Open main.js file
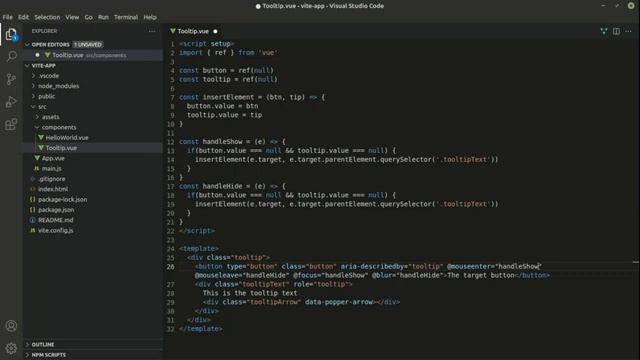The image size is (640, 360). [51, 168]
